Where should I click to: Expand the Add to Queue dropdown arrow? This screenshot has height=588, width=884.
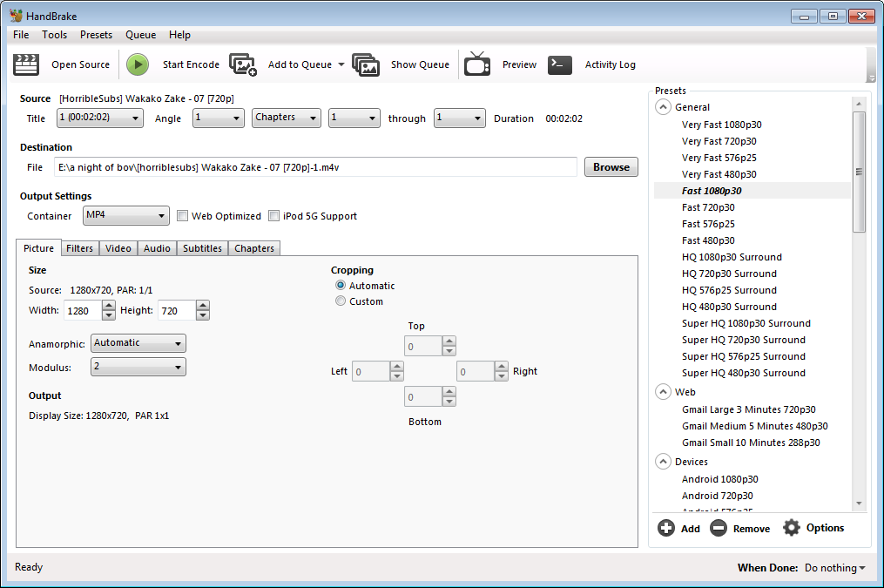point(341,64)
